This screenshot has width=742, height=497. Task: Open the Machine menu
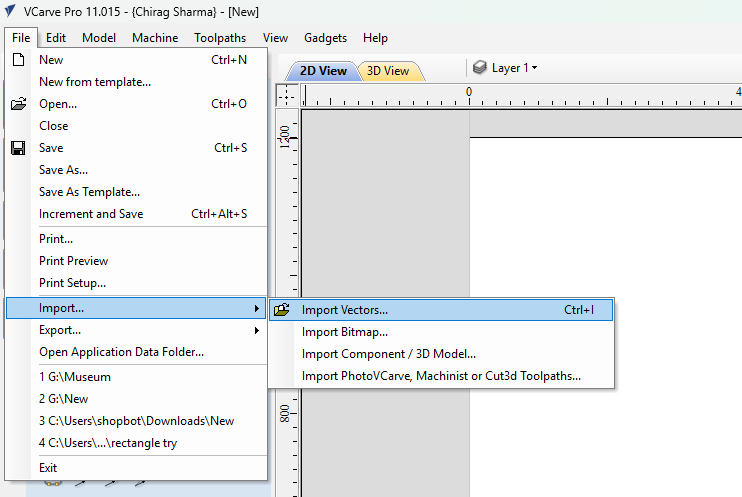(155, 38)
